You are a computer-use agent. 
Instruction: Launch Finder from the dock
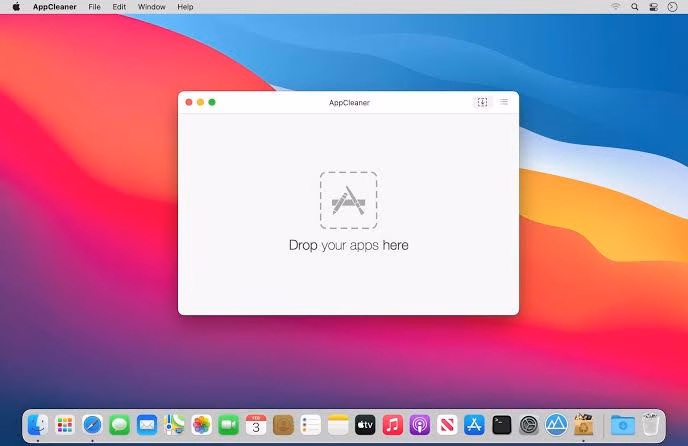[39, 424]
